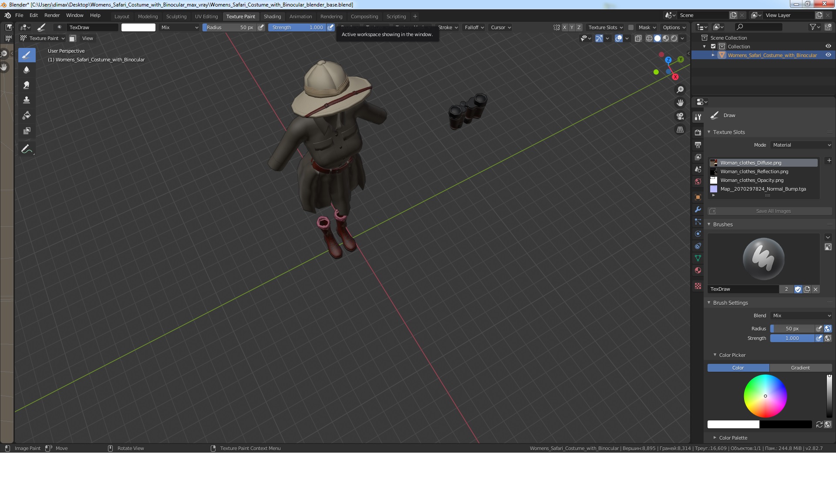Open Render properties tab
836x504 pixels.
point(698,132)
